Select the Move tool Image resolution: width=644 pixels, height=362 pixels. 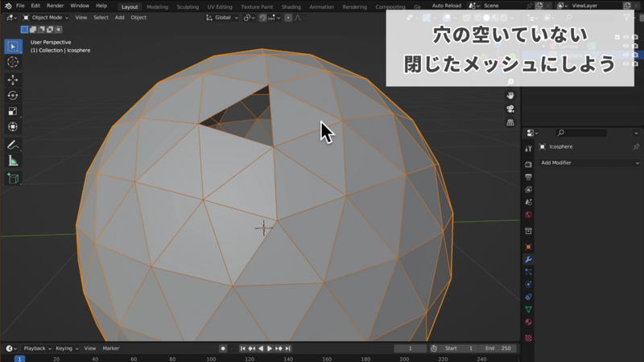click(x=13, y=80)
